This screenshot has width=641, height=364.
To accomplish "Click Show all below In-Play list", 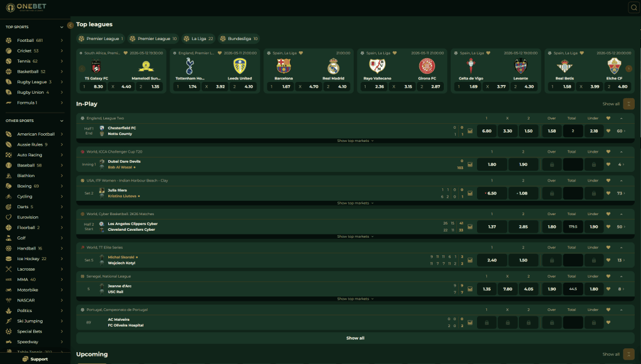I will pyautogui.click(x=356, y=338).
